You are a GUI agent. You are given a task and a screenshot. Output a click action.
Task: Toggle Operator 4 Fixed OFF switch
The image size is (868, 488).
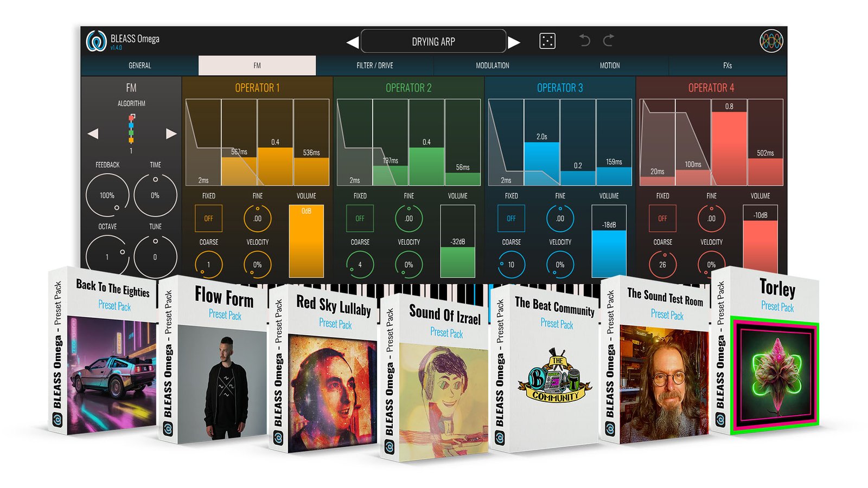[x=662, y=219]
